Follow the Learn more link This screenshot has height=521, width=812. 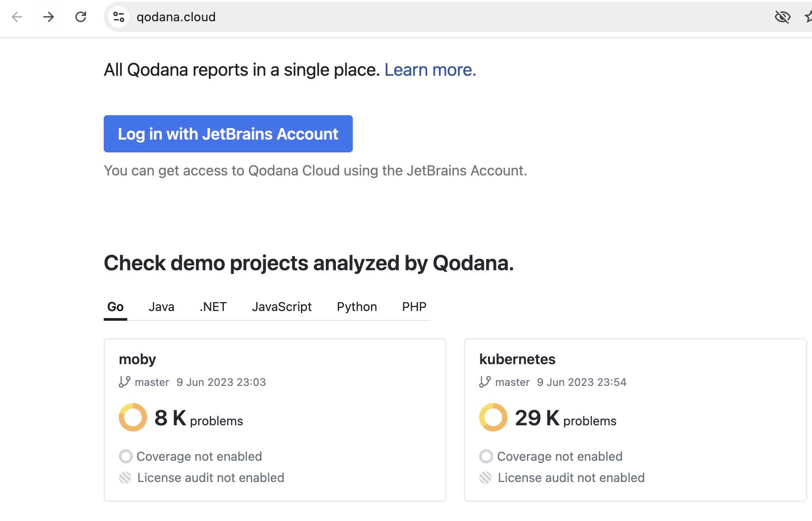430,70
